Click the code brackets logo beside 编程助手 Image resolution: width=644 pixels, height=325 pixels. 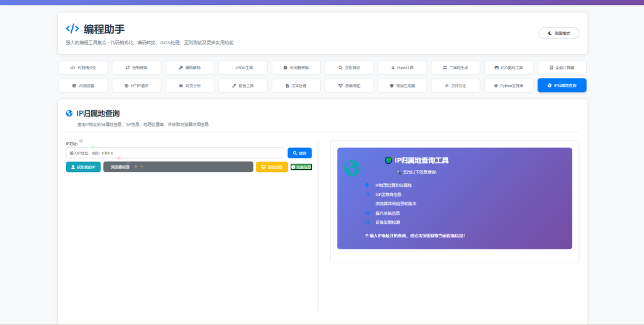pos(72,28)
